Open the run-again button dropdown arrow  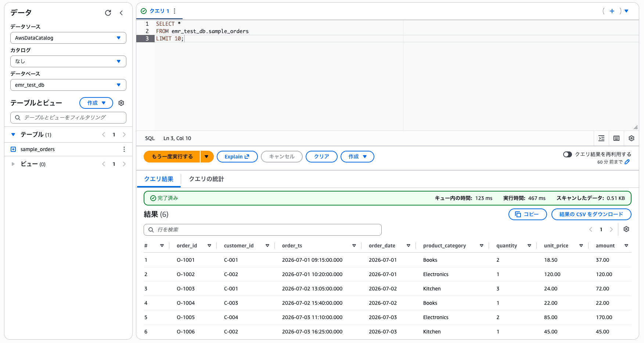click(x=207, y=157)
